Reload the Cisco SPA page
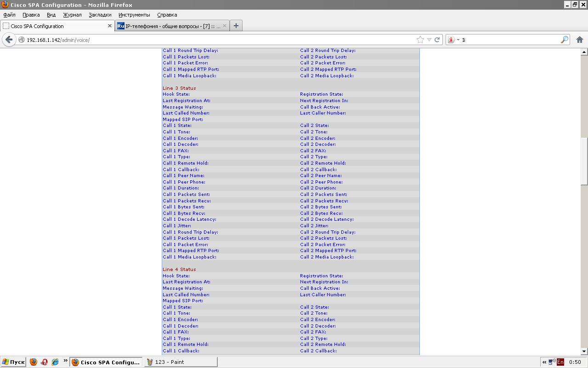 [437, 40]
